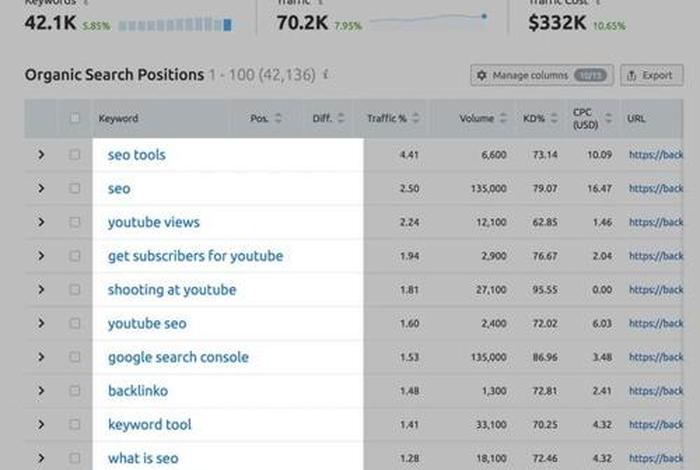Open 'get subscribers for youtube' keyword link

point(195,256)
